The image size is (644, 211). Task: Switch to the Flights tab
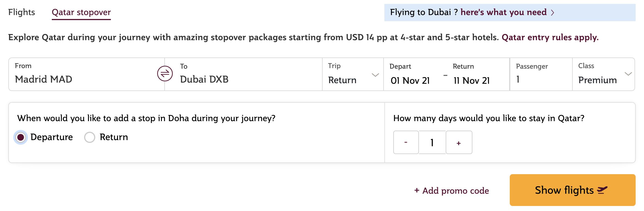point(21,12)
